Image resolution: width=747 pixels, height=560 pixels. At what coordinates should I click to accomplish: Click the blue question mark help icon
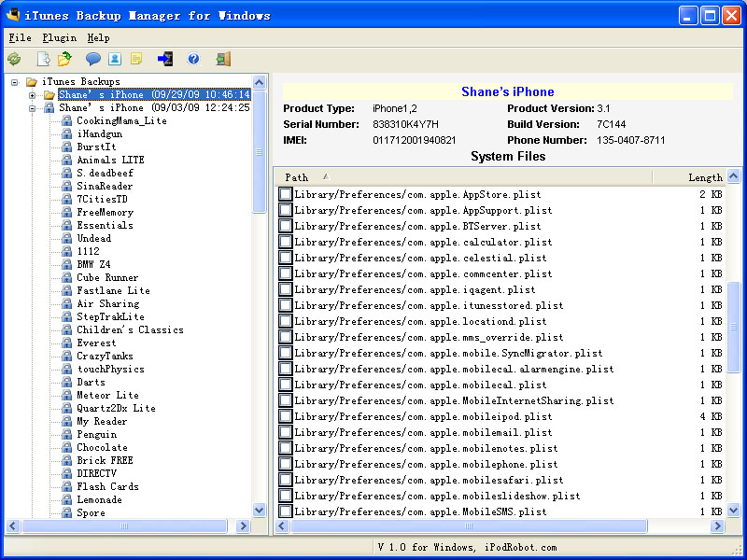pyautogui.click(x=193, y=59)
